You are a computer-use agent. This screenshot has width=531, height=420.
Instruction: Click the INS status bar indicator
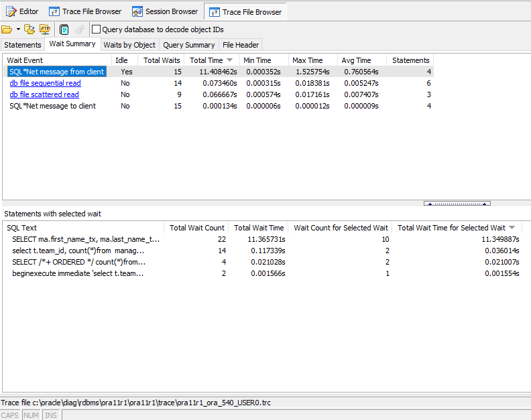pyautogui.click(x=51, y=415)
